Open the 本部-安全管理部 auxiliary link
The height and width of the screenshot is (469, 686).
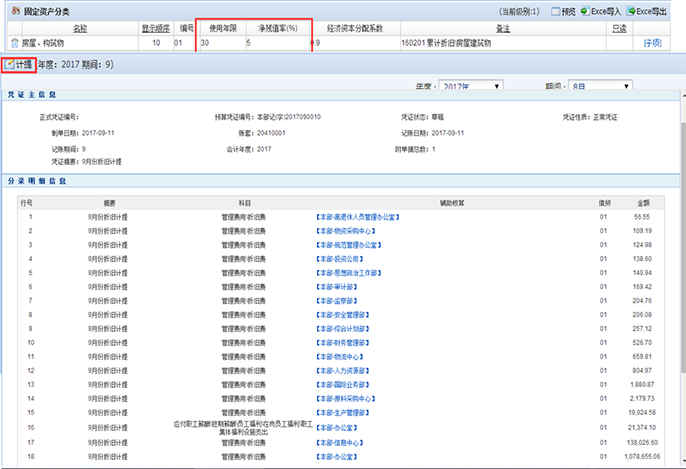coord(343,315)
